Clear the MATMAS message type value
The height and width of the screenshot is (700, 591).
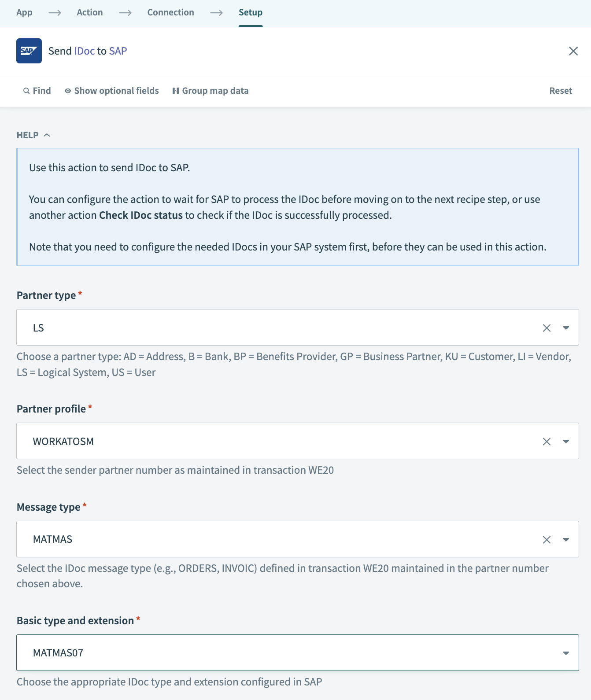[547, 540]
